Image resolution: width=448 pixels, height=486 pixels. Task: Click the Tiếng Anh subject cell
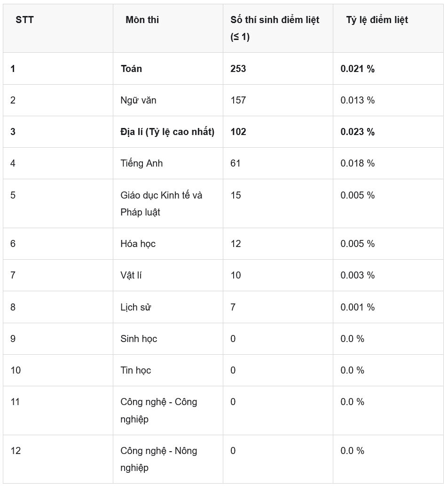pos(168,163)
